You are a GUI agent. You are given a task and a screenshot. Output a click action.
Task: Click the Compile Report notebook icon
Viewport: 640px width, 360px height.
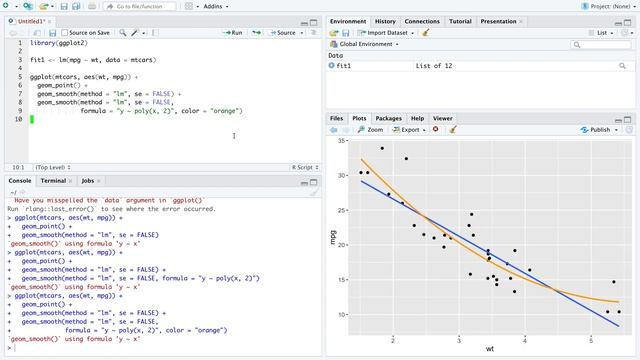(x=155, y=33)
